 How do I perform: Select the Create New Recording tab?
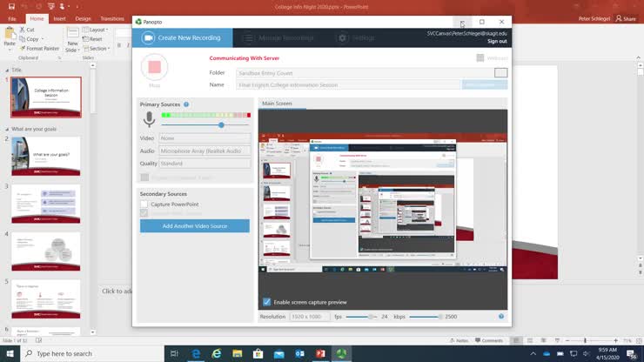click(183, 37)
